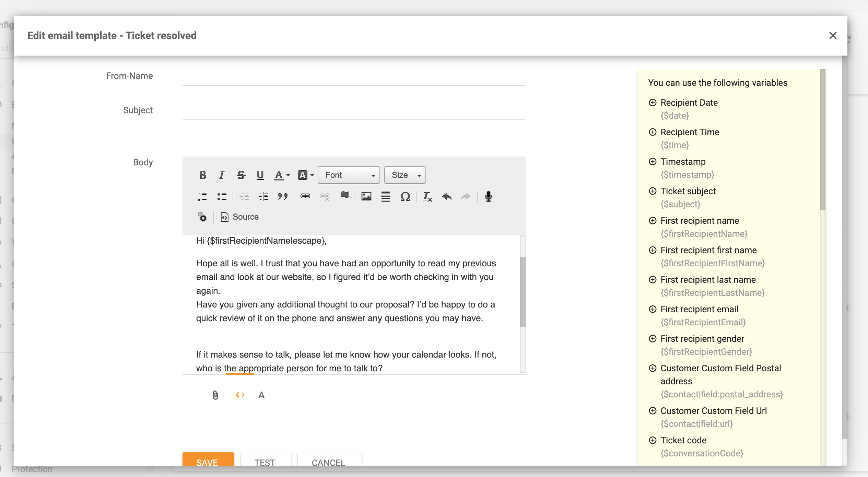868x477 pixels.
Task: Click the Unlink icon
Action: click(x=324, y=196)
